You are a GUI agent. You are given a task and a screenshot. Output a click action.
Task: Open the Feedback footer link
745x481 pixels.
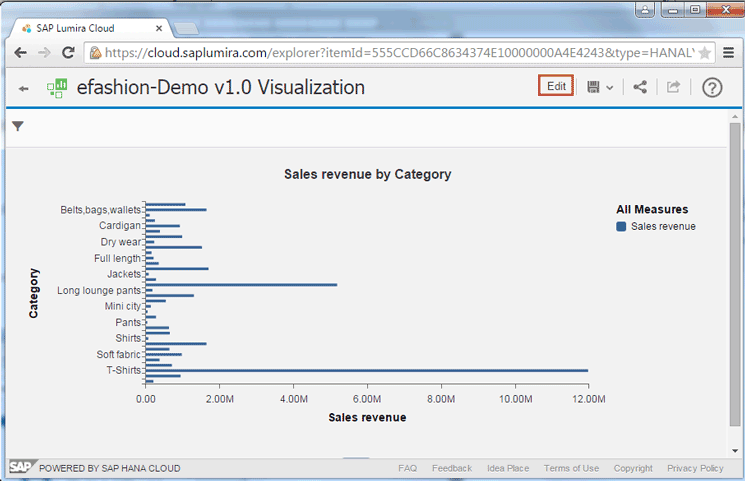pos(452,468)
